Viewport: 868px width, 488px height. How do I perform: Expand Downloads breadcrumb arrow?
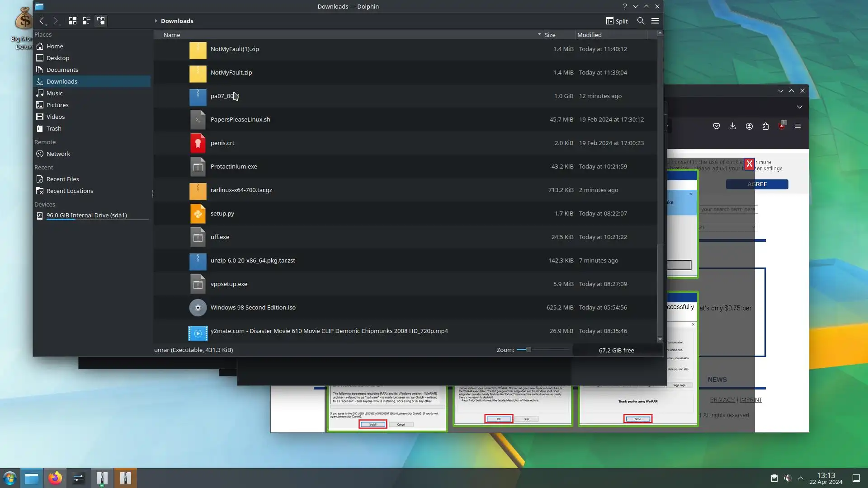(x=156, y=21)
